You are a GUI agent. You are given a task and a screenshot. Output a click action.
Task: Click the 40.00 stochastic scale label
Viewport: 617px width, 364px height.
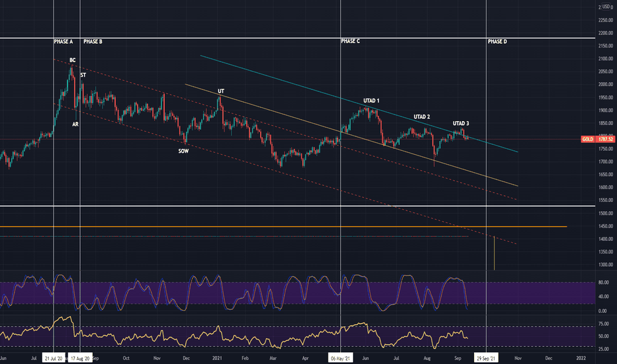[603, 296]
